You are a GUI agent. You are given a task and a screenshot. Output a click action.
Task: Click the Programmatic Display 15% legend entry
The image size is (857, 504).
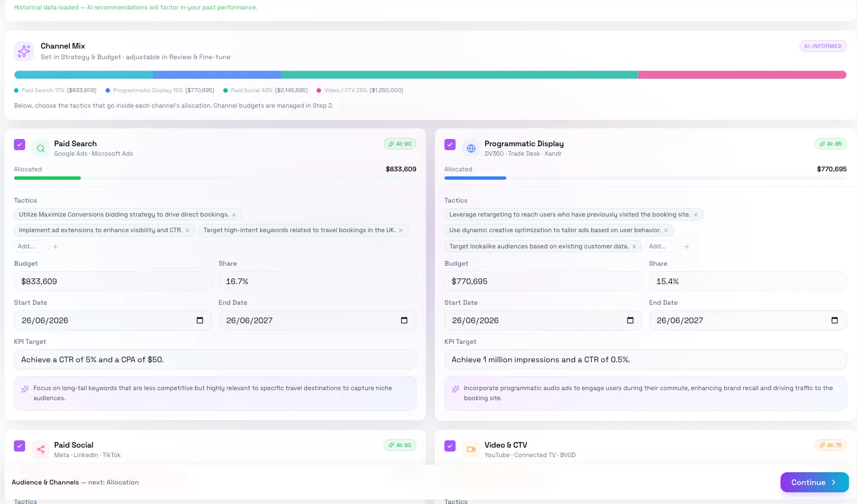(160, 90)
